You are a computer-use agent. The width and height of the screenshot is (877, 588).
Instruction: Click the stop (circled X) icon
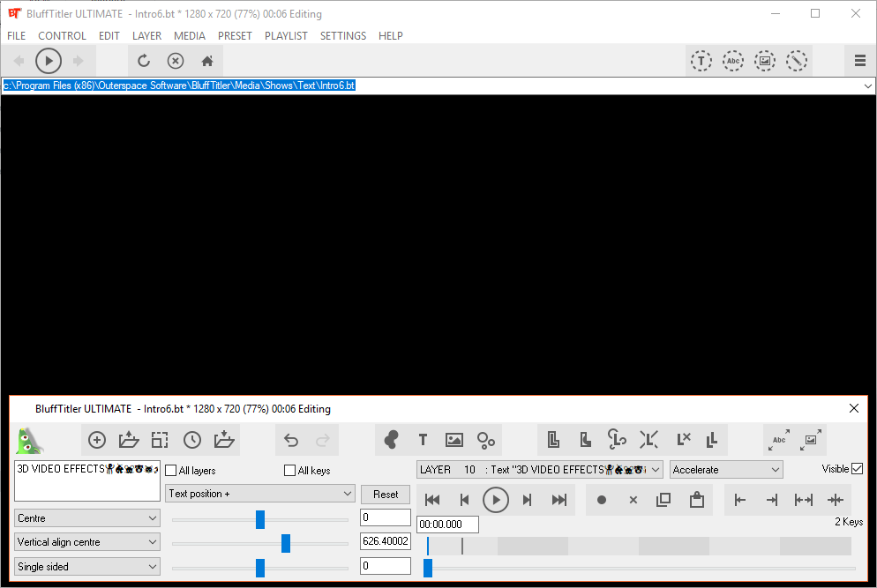176,60
